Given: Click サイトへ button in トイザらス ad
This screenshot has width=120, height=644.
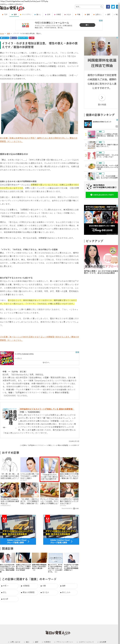Looking at the screenshot, I should 46,362.
